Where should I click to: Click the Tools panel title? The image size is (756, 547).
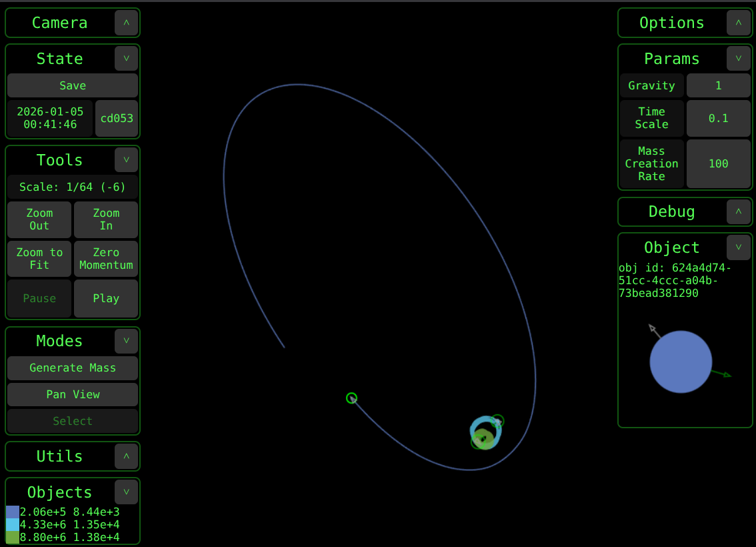(60, 160)
